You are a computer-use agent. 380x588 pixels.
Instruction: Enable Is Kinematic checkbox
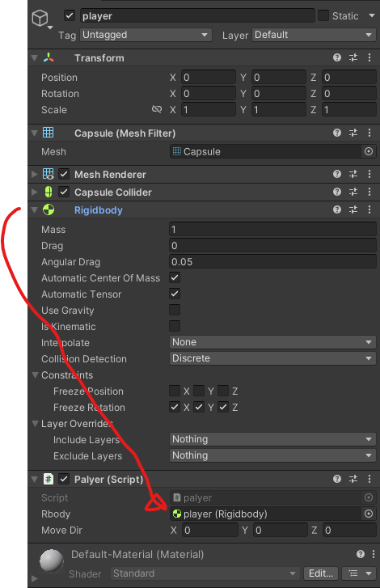pyautogui.click(x=175, y=326)
